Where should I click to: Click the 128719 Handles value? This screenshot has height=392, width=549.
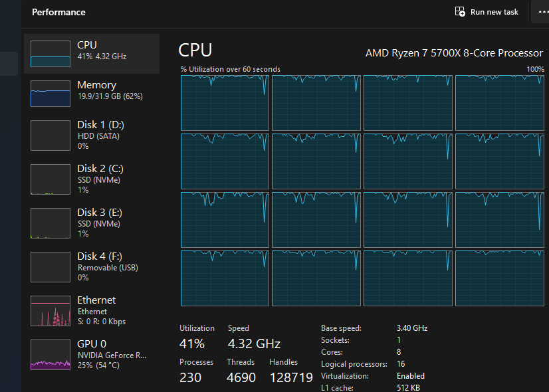pos(291,377)
